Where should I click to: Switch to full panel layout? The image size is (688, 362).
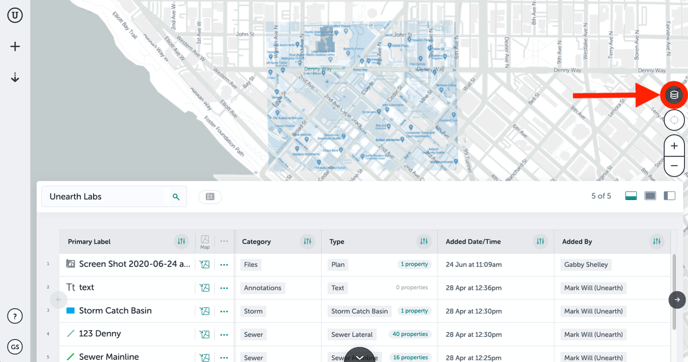pyautogui.click(x=650, y=196)
